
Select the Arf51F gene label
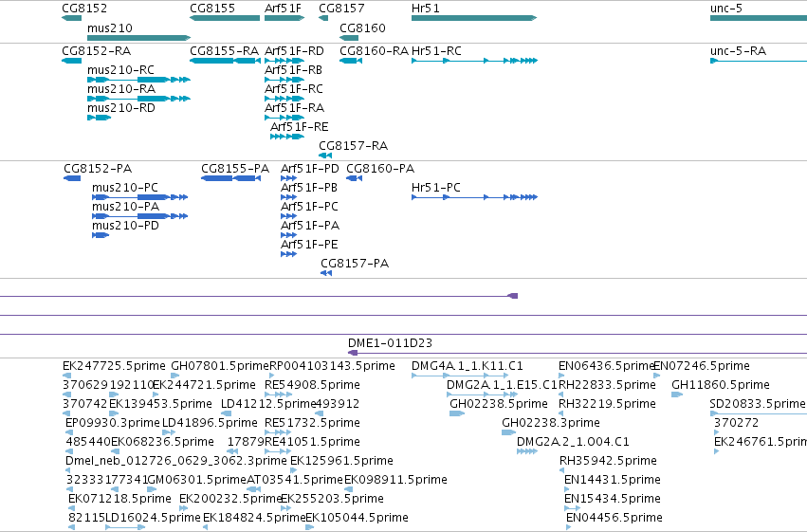[x=283, y=9]
